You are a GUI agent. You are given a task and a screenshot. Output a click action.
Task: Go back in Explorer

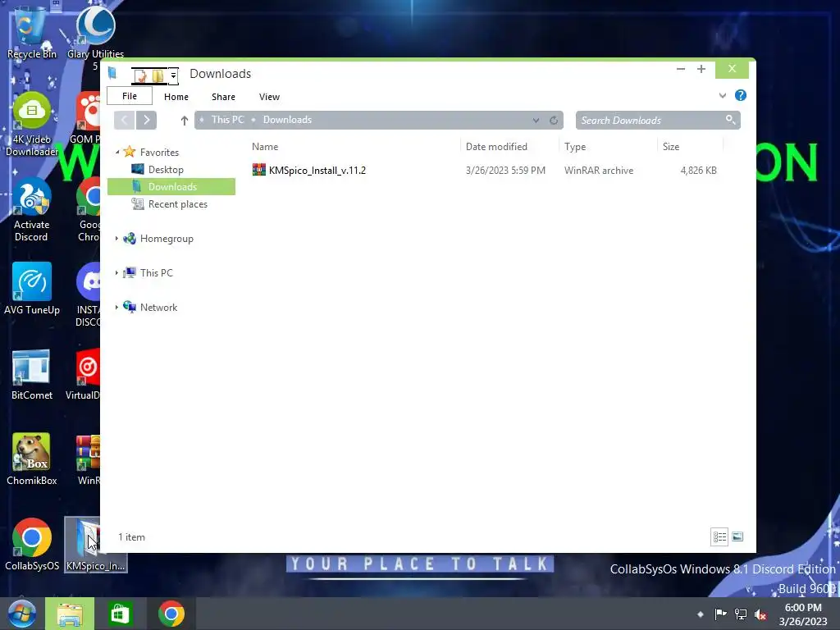(x=125, y=120)
